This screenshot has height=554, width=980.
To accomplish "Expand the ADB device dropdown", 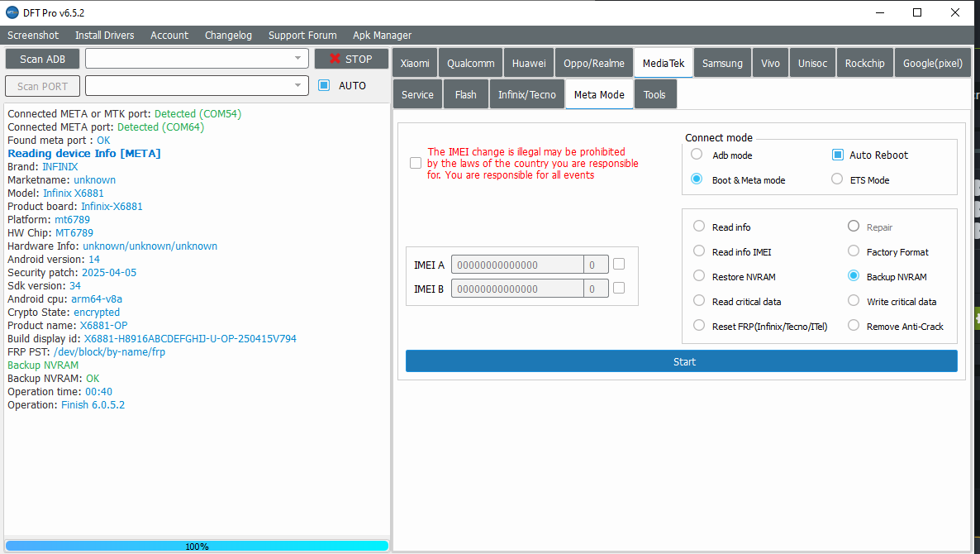I will pos(297,59).
